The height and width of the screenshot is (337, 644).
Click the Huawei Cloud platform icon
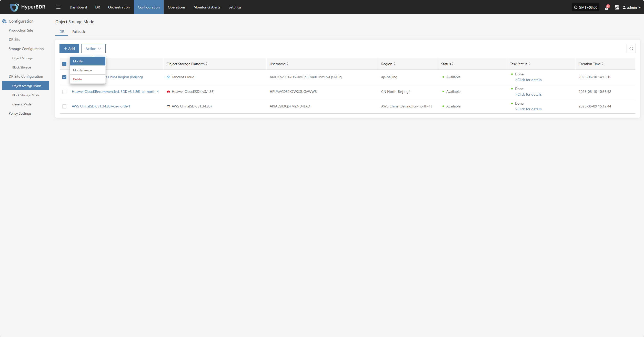pos(168,92)
